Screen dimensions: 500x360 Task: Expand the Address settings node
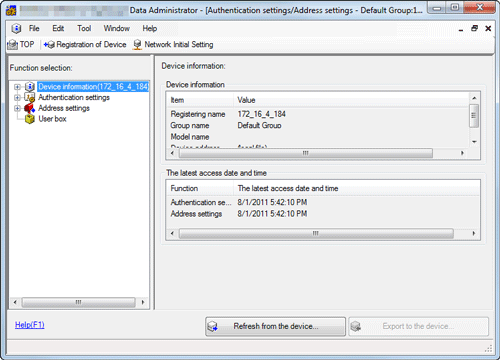click(x=17, y=108)
